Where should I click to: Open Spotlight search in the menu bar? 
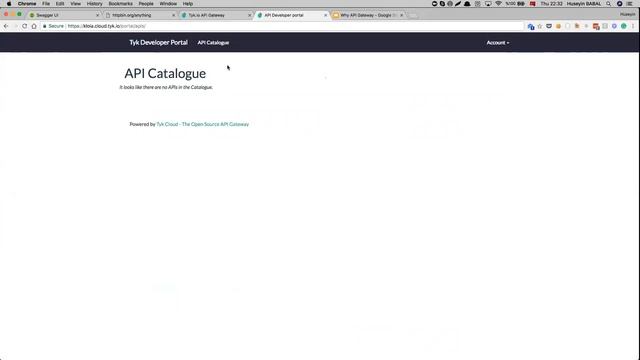pyautogui.click(x=609, y=4)
